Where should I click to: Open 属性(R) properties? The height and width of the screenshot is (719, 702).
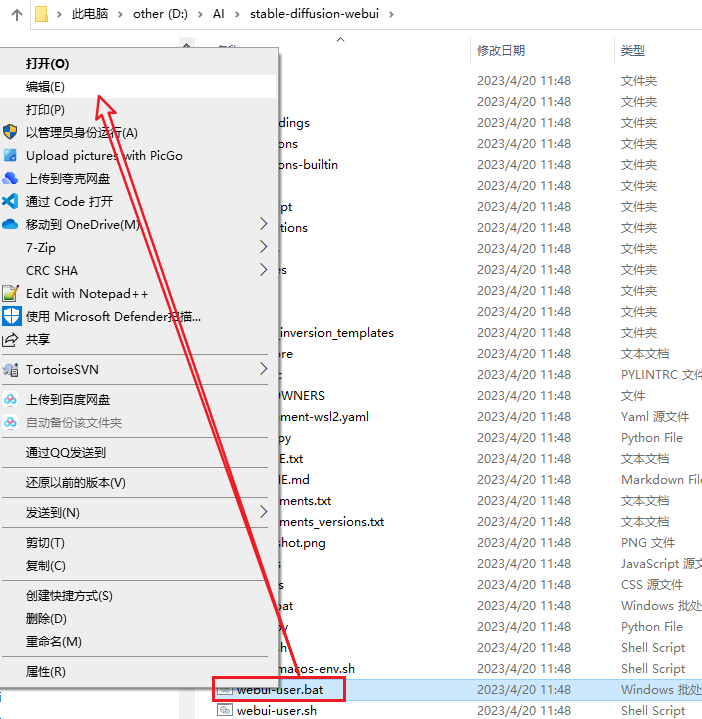point(138,672)
